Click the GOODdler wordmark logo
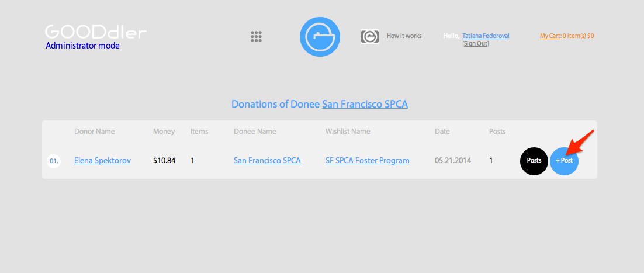The image size is (644, 273). pos(96,32)
